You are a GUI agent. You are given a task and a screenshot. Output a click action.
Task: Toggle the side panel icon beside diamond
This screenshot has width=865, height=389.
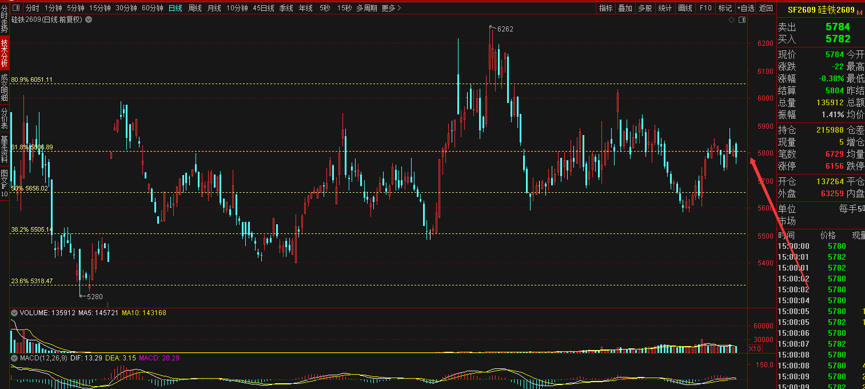click(741, 20)
